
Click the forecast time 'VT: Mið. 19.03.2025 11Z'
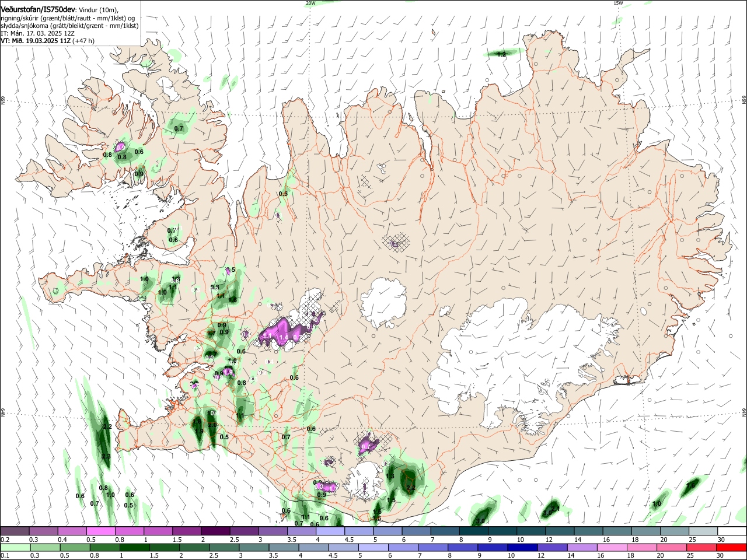click(x=36, y=41)
